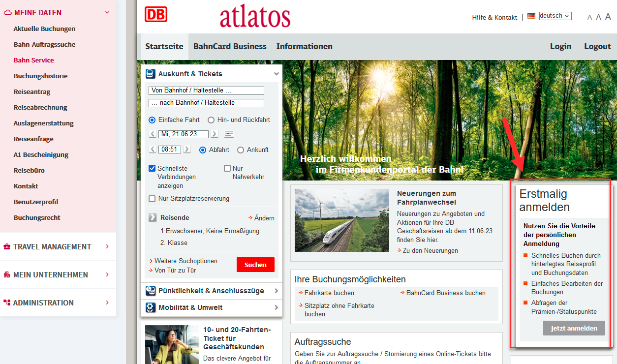Expand Pünktlichkeit & Anschlusszüge chevron
The height and width of the screenshot is (364, 617).
277,291
